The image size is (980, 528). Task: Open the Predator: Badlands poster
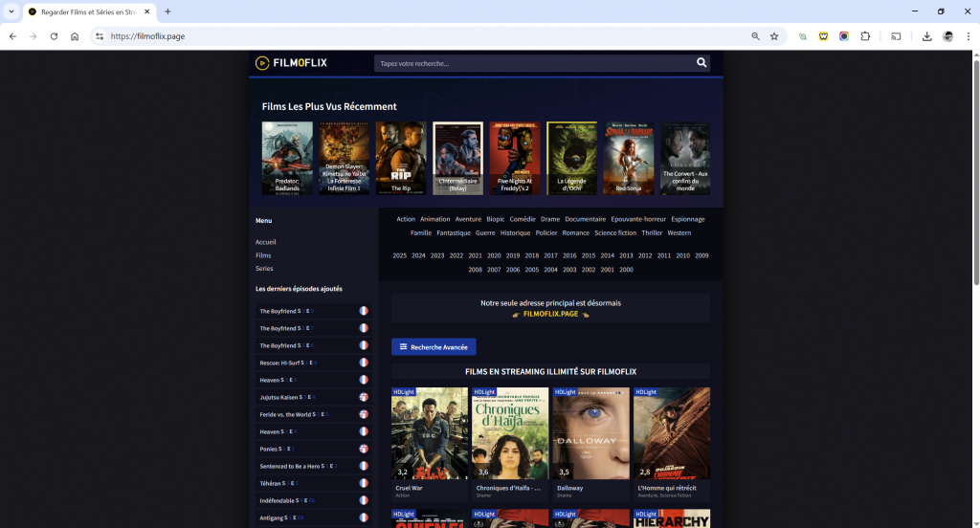click(x=287, y=158)
